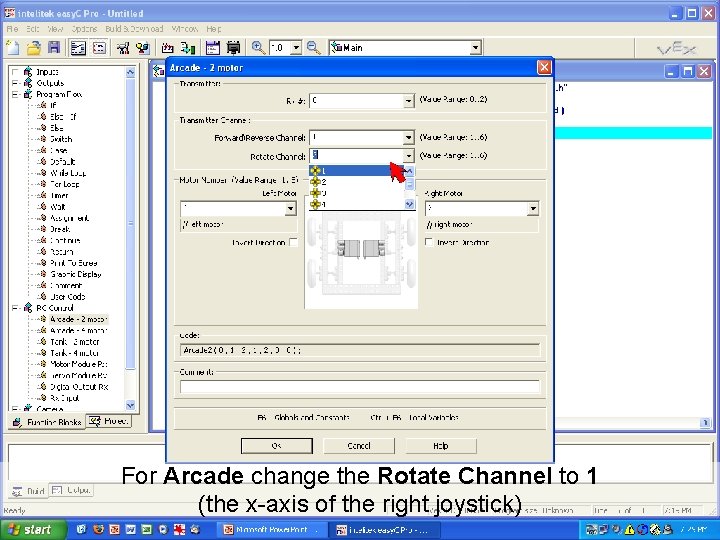Select option 2 in Rotate Channel list

pyautogui.click(x=356, y=182)
